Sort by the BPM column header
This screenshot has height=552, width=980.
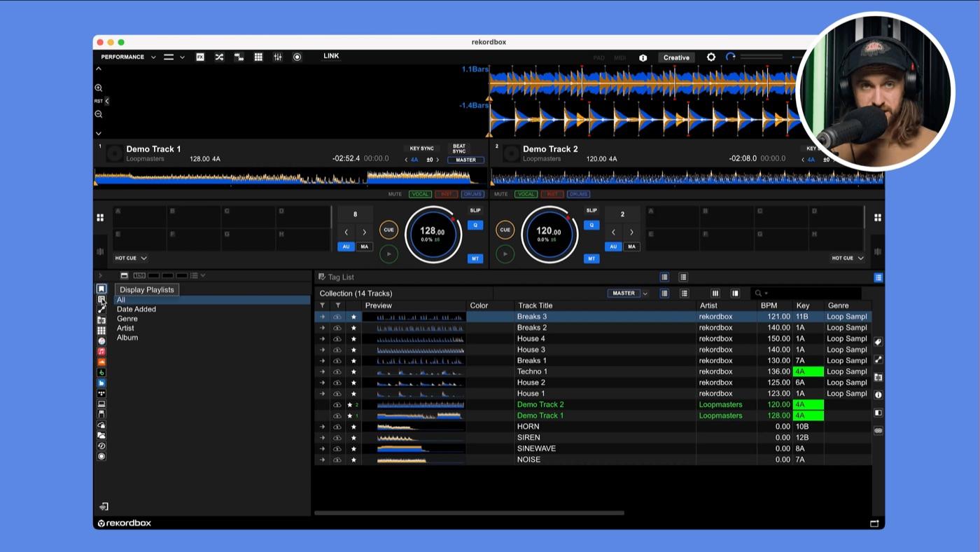[x=769, y=305]
